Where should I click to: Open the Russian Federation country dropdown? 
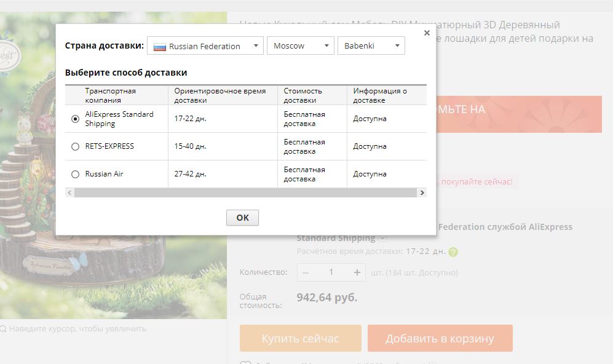coord(205,46)
